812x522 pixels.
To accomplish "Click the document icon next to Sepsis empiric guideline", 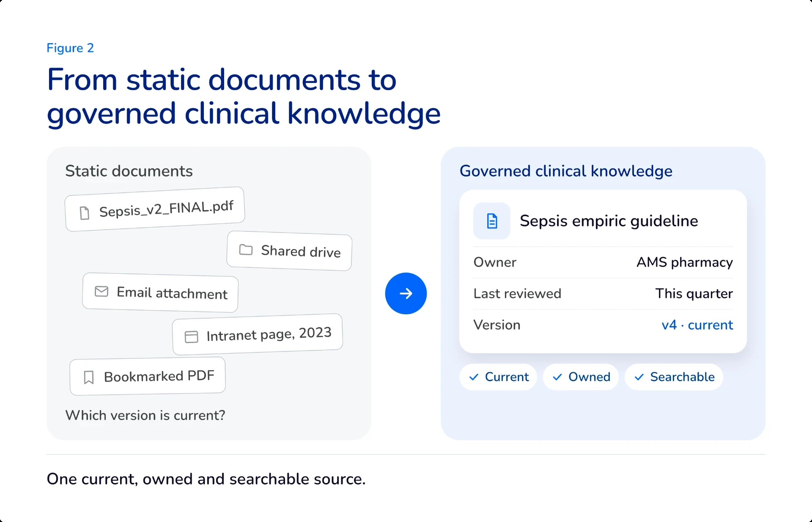I will tap(492, 221).
